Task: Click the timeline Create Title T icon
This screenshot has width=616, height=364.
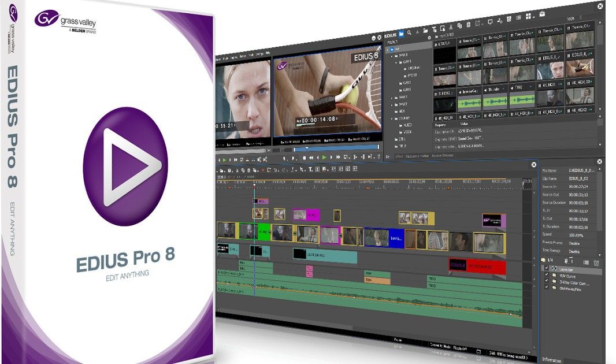Action: coord(310,169)
